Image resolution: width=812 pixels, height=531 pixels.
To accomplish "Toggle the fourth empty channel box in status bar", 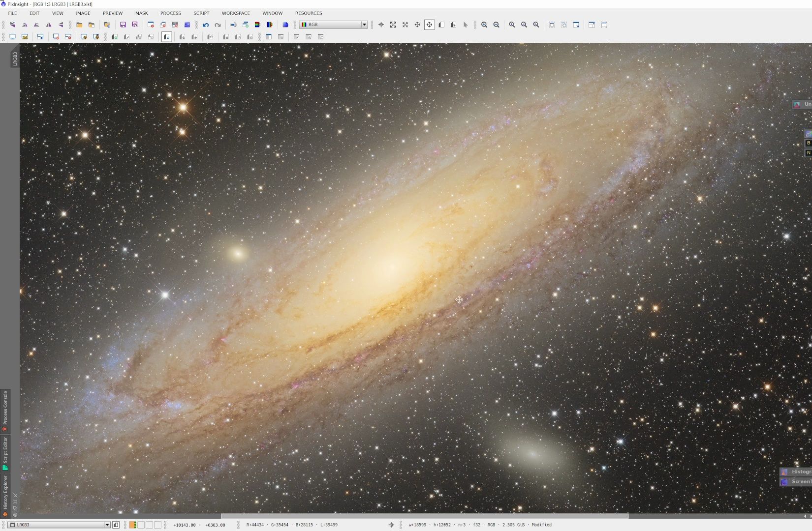I will (157, 525).
